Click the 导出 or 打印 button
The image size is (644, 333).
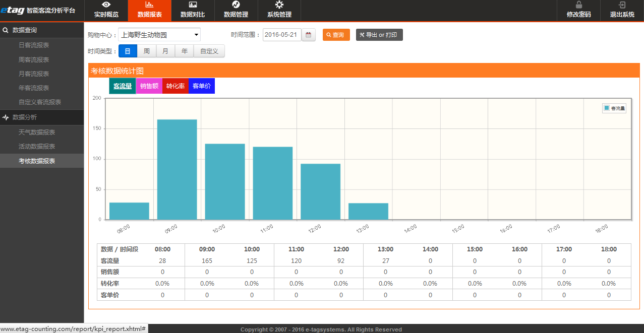(x=379, y=35)
